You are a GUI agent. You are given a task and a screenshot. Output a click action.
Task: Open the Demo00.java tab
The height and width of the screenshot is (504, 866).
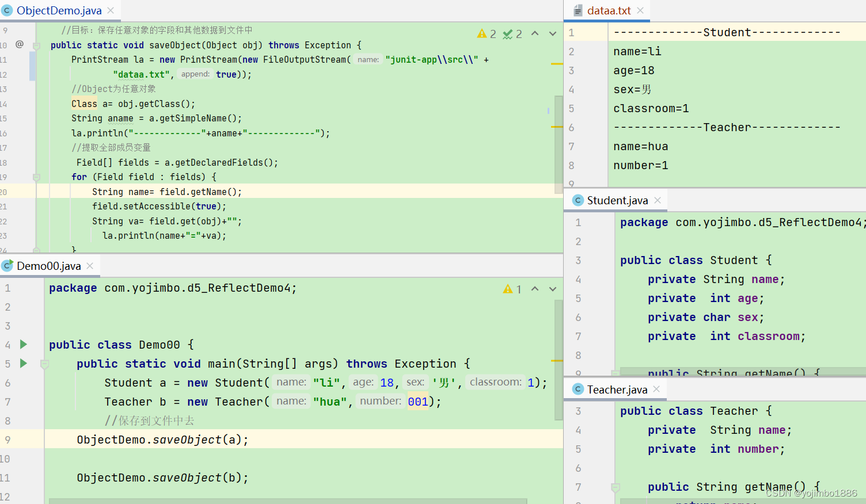tap(49, 266)
